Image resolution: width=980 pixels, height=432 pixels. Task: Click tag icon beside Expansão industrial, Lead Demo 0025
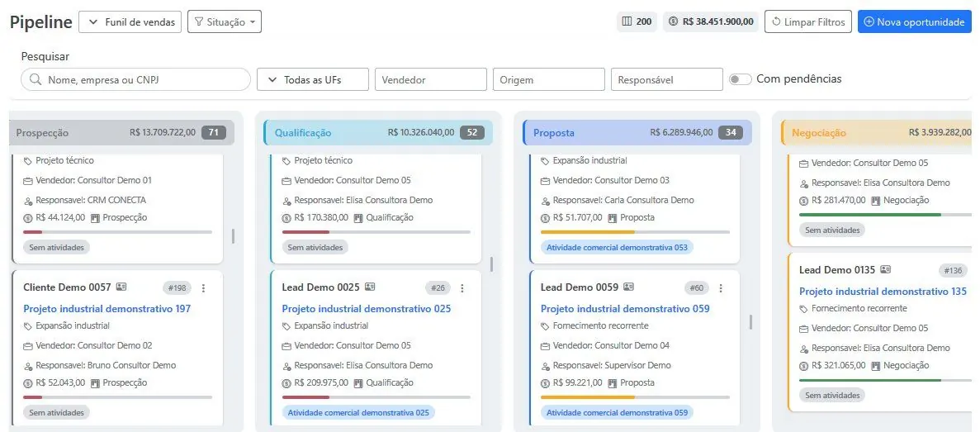[286, 326]
